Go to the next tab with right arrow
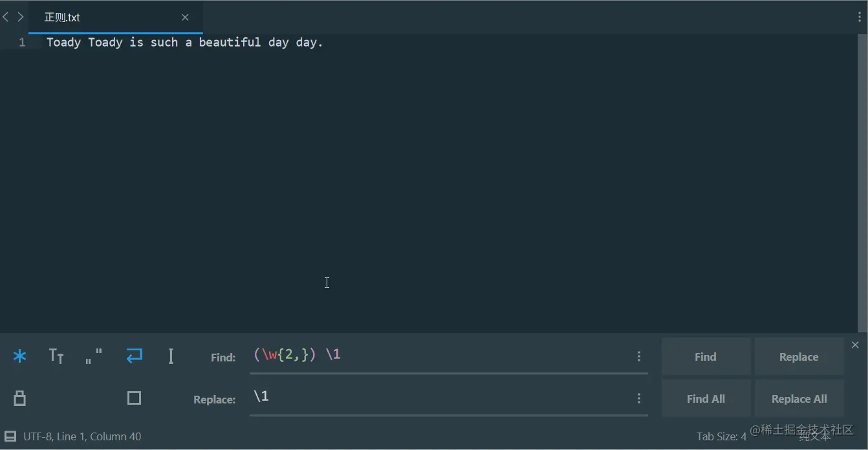868x450 pixels. pyautogui.click(x=21, y=17)
